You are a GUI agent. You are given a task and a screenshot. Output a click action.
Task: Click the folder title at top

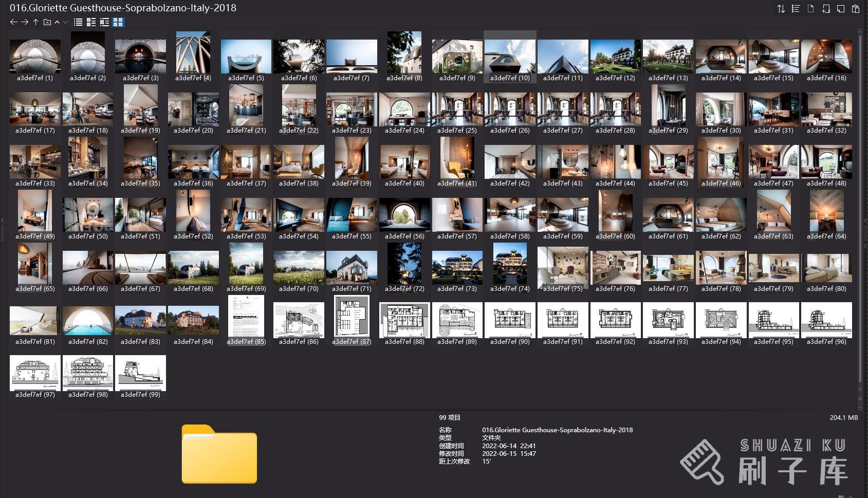coord(123,8)
